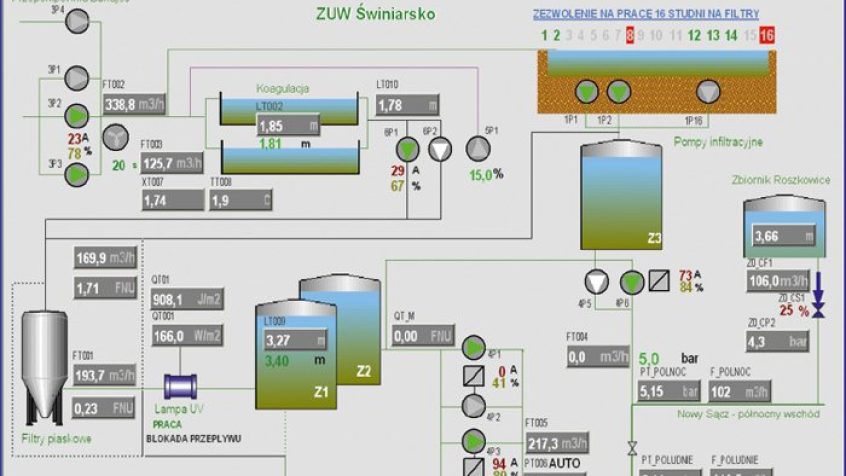Click the PT_POLNOC pressure 5,15 bar
This screenshot has width=846, height=476.
point(669,391)
